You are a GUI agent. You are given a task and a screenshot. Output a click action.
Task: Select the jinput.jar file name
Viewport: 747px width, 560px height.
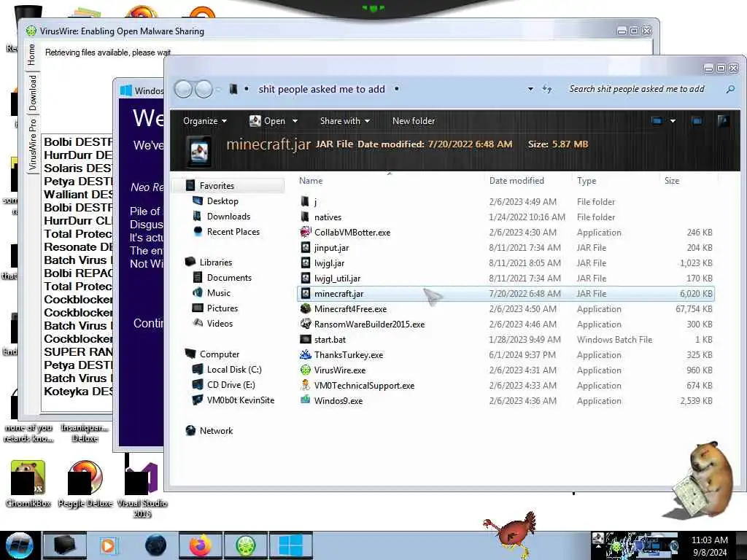[x=332, y=248]
